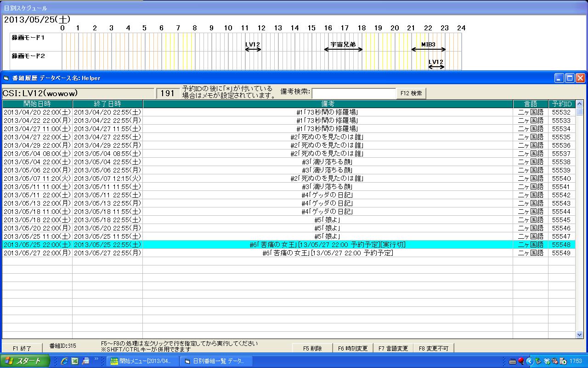
Task: Click the Internet Explorer quick launch icon
Action: click(64, 361)
